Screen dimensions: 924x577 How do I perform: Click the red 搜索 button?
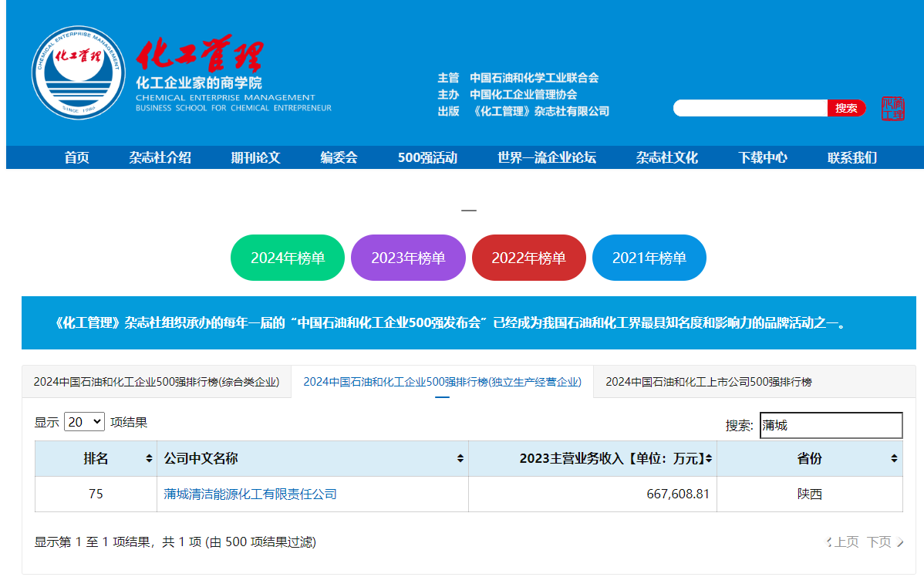(846, 108)
